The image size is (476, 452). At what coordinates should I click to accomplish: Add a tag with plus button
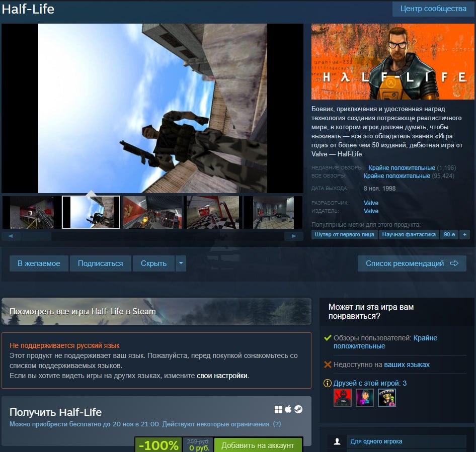(x=464, y=234)
